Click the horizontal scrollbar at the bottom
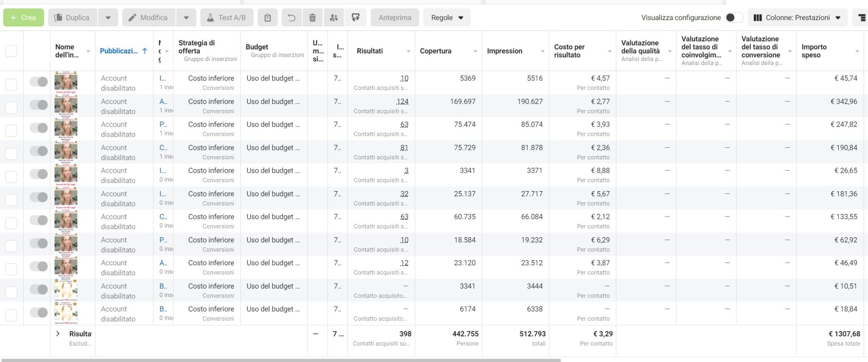Viewport: 868px width, 362px height. tap(281, 360)
